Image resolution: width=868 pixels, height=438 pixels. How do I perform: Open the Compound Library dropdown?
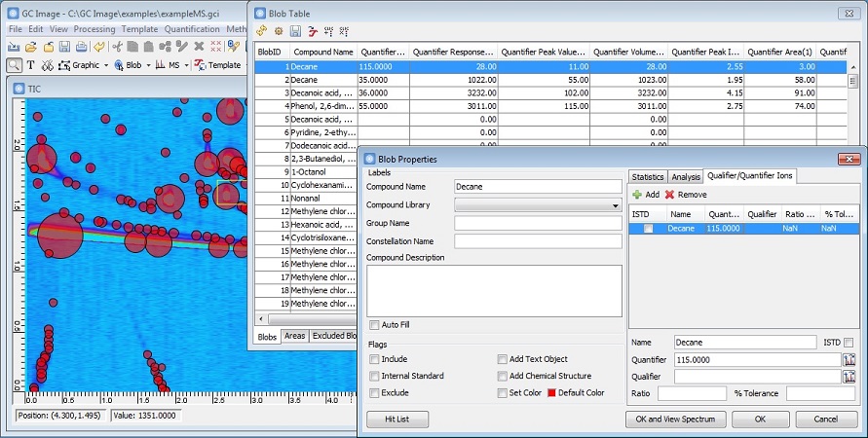pos(616,205)
